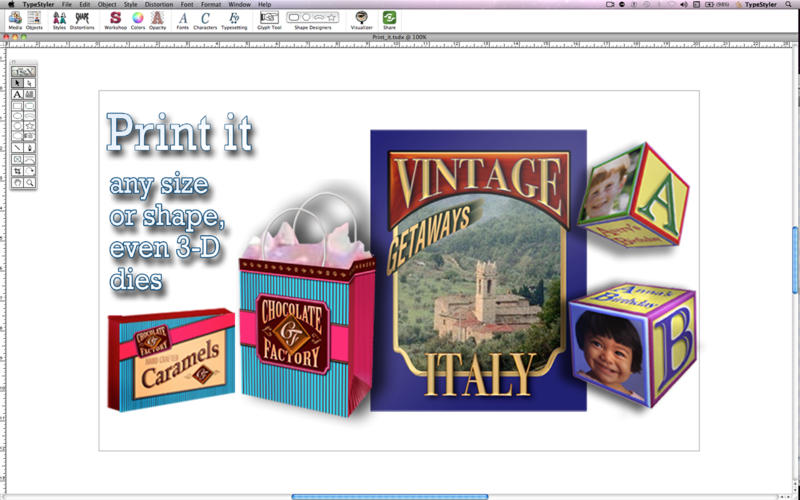Image resolution: width=800 pixels, height=500 pixels.
Task: Open the Workshop panel
Action: tap(115, 18)
